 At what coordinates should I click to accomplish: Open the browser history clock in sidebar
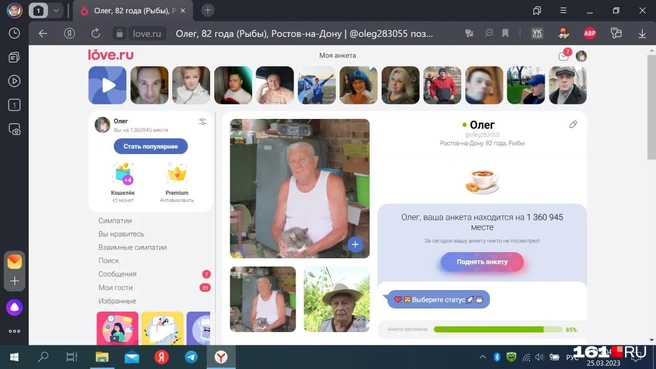[x=14, y=33]
